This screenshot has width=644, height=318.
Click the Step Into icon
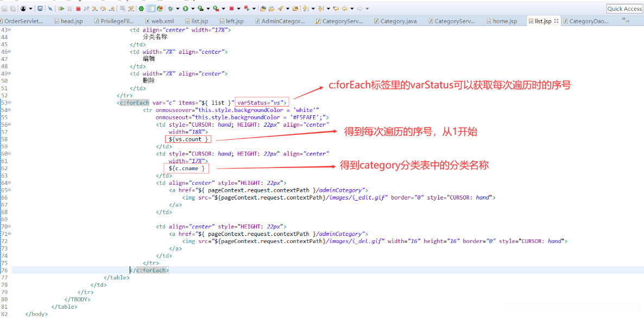(x=95, y=9)
